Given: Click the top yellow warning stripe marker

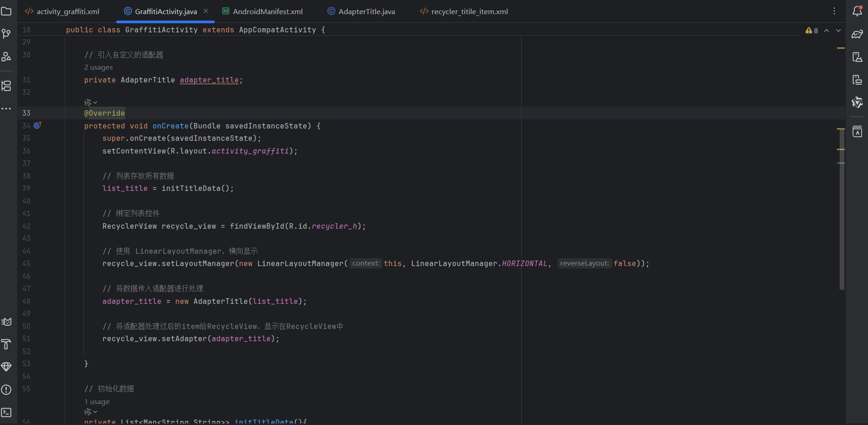Looking at the screenshot, I should 841,48.
